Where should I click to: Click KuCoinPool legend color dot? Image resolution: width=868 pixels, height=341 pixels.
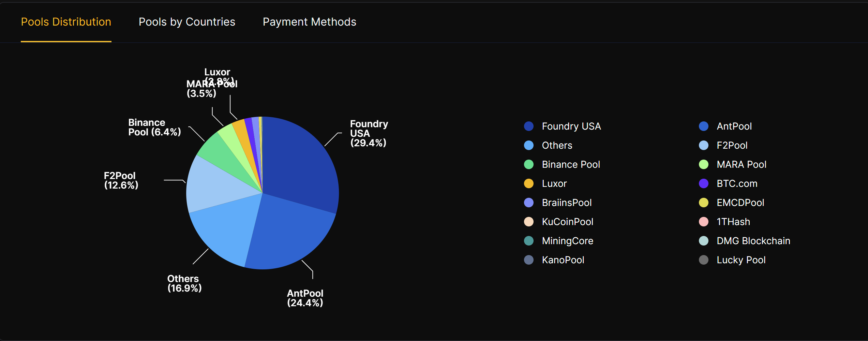pyautogui.click(x=529, y=222)
